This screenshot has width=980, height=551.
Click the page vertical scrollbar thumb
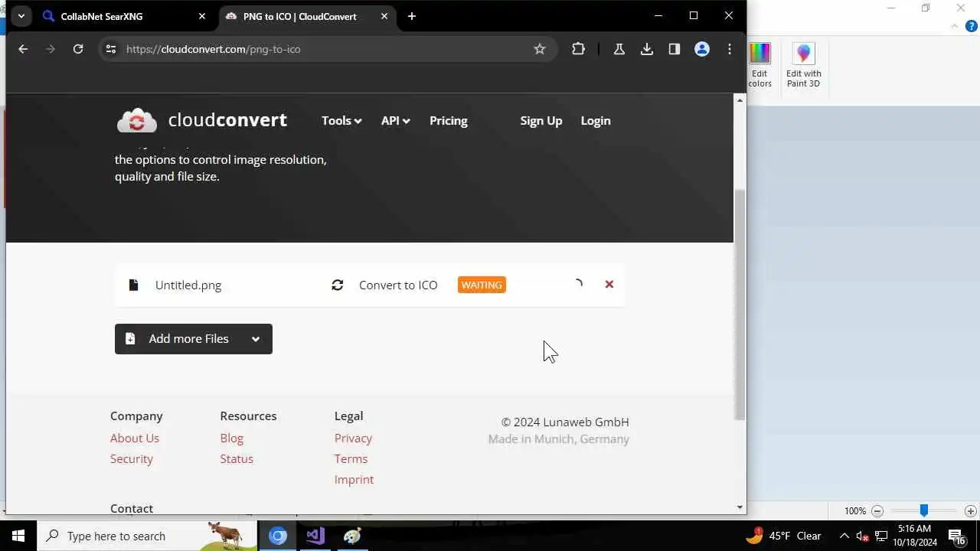740,305
